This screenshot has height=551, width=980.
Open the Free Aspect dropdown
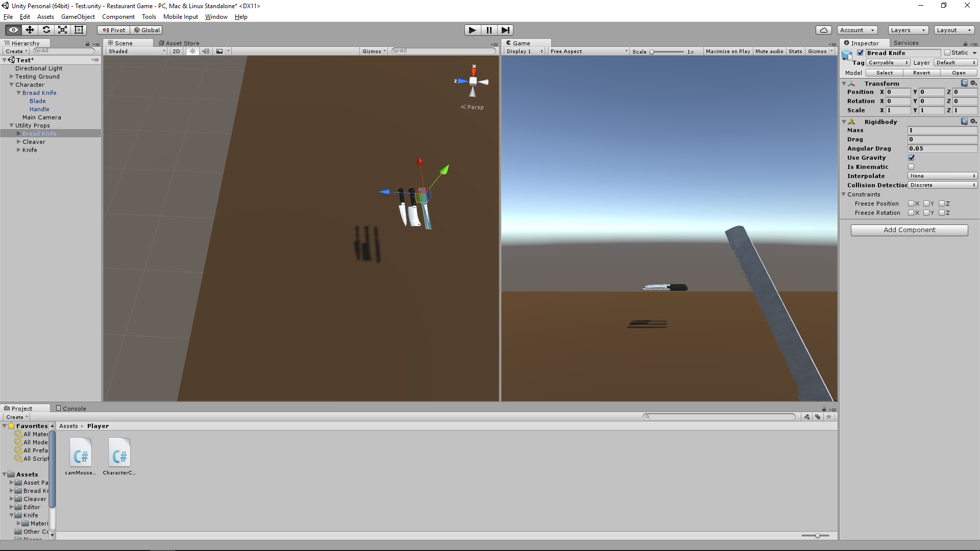coord(589,52)
